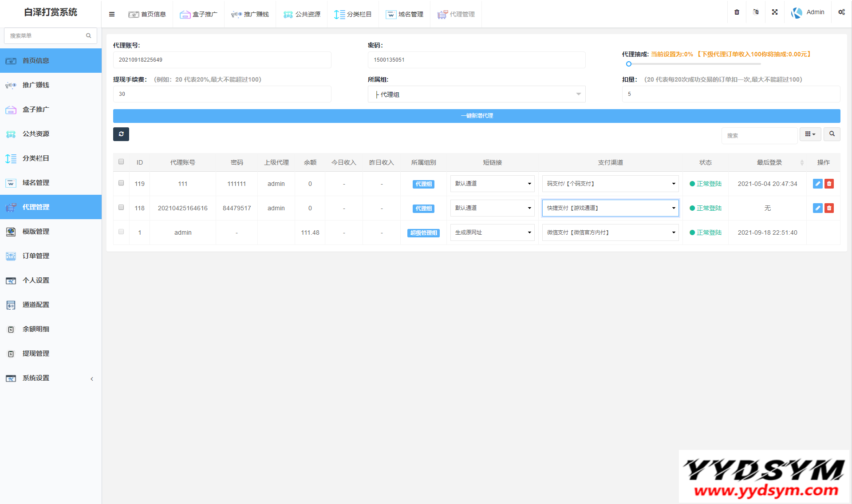Open 订单管理 in the sidebar
Screen dimensions: 852x504
coord(36,256)
